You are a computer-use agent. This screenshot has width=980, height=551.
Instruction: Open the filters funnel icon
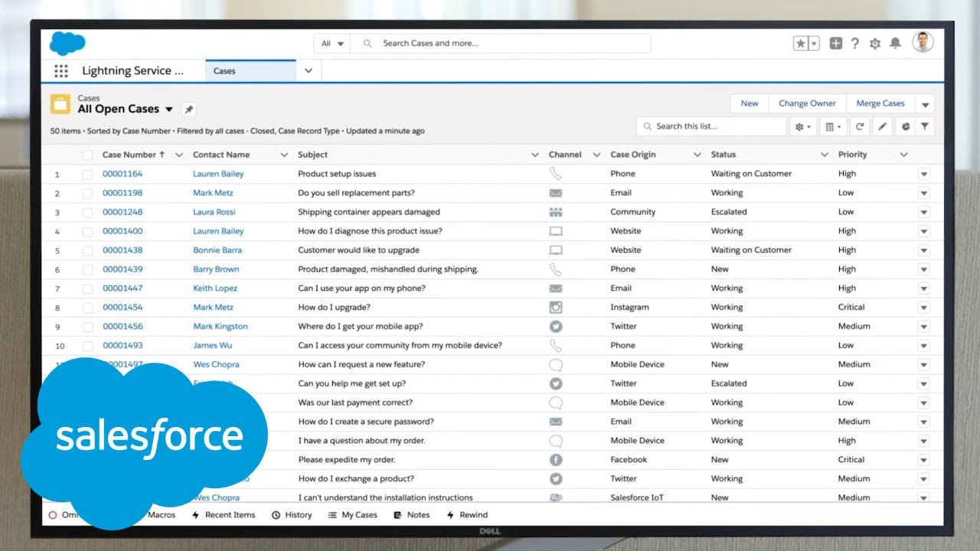(x=925, y=126)
